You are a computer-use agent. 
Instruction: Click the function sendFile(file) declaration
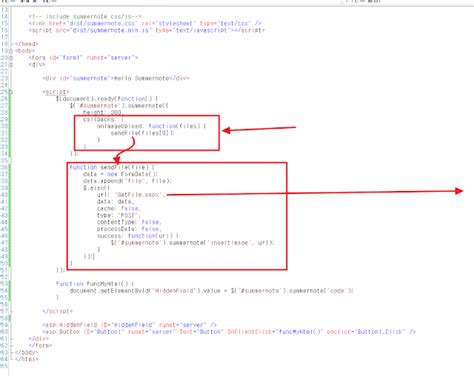click(x=112, y=167)
